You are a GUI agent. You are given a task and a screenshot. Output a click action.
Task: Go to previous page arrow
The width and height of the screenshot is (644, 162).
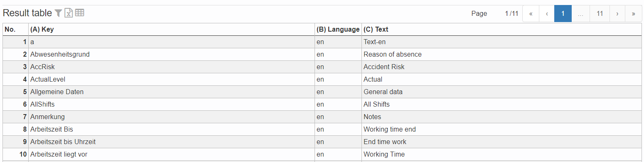tap(547, 13)
